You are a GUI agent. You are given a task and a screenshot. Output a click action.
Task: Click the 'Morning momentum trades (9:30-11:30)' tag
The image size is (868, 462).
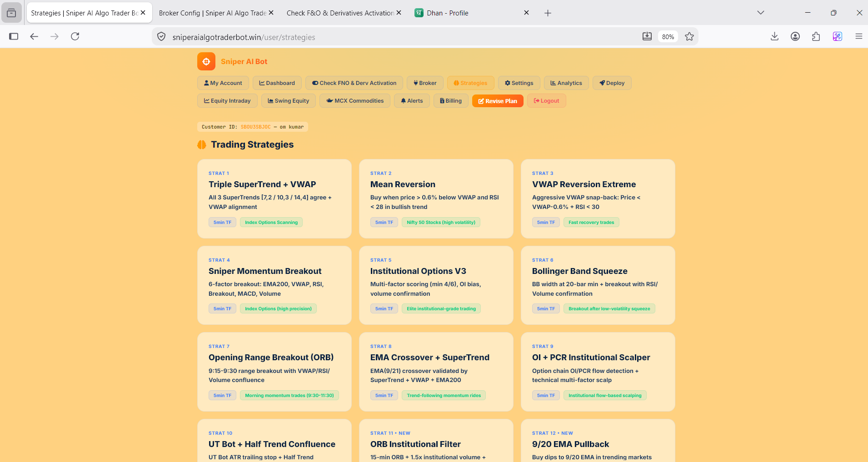289,395
